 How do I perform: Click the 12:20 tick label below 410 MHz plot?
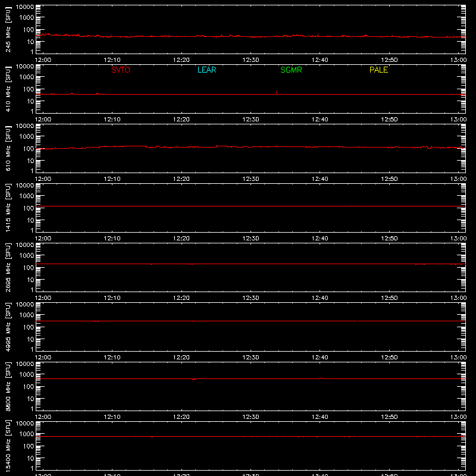tap(181, 120)
